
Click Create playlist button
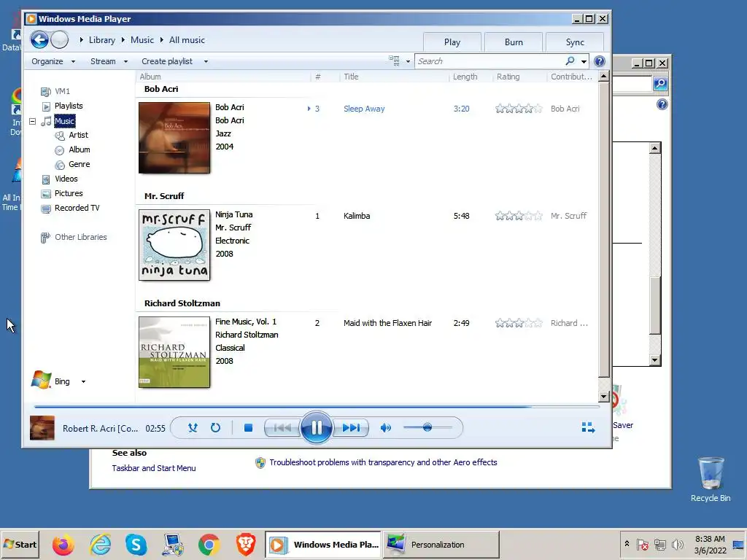pos(167,61)
